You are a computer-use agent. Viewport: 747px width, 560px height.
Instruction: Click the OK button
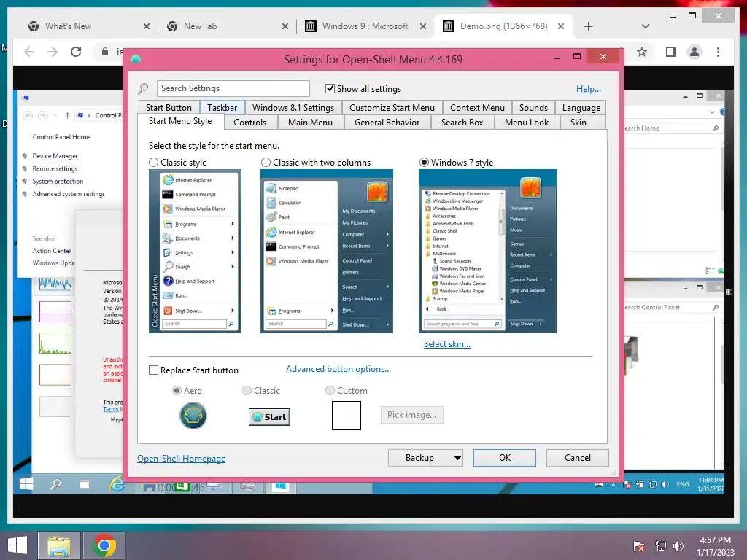click(x=505, y=458)
